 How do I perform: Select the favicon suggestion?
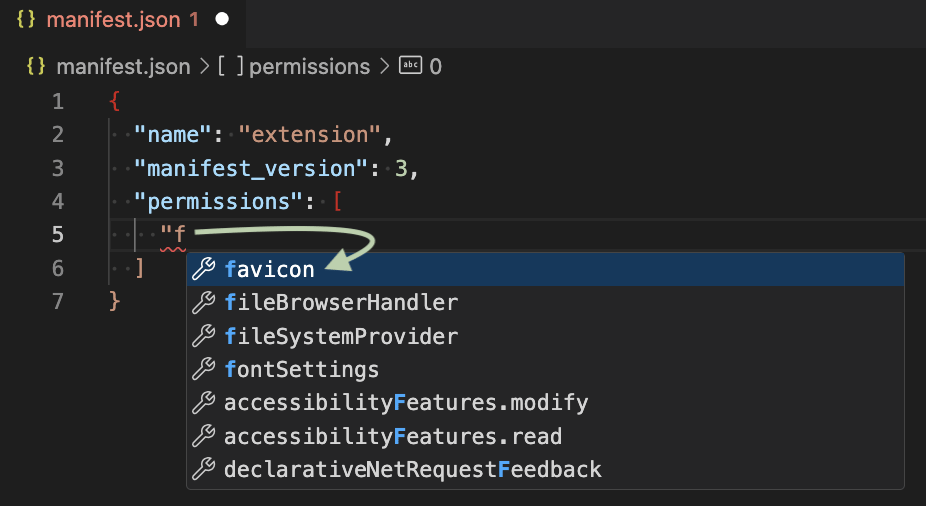coord(270,269)
